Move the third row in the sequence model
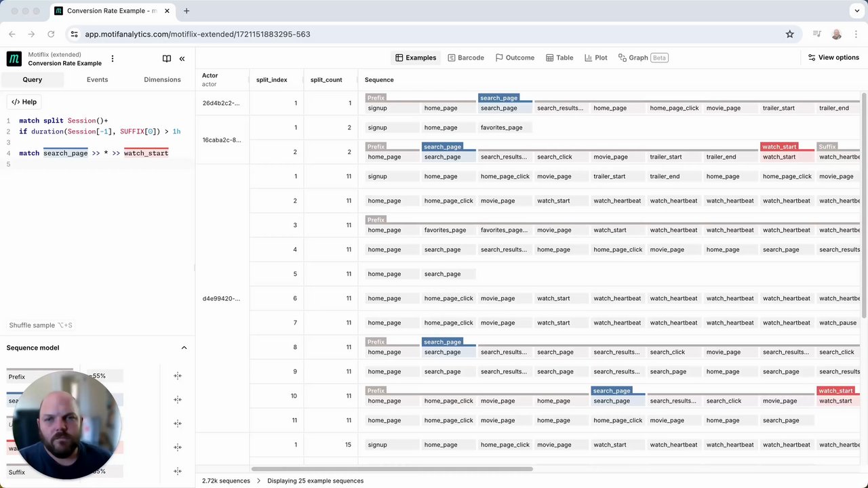This screenshot has height=488, width=868. pyautogui.click(x=177, y=424)
